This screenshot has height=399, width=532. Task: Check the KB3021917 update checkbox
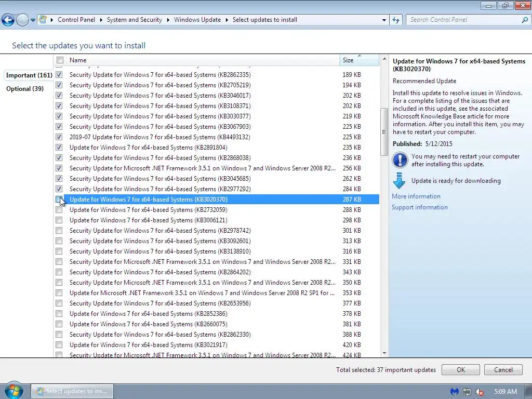click(x=59, y=345)
